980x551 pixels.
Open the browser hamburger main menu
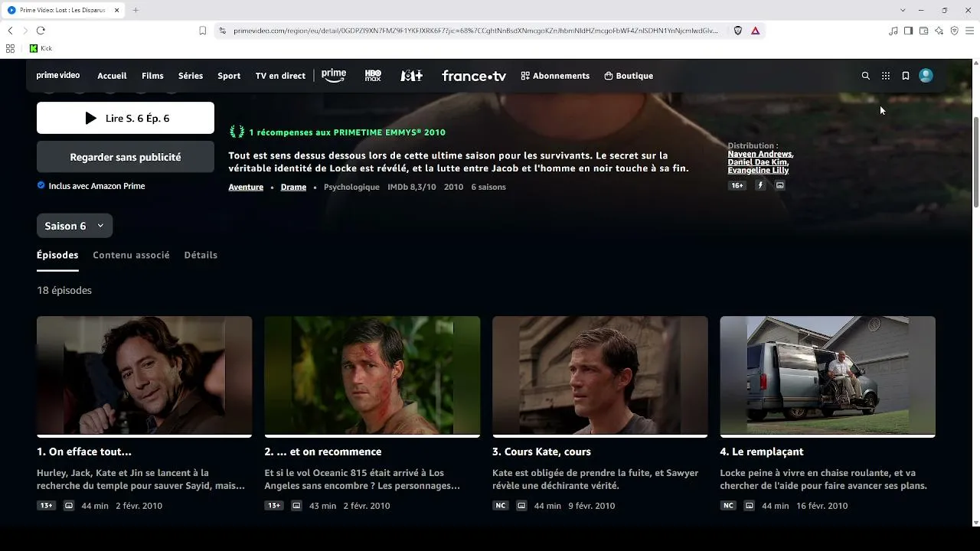[x=970, y=31]
